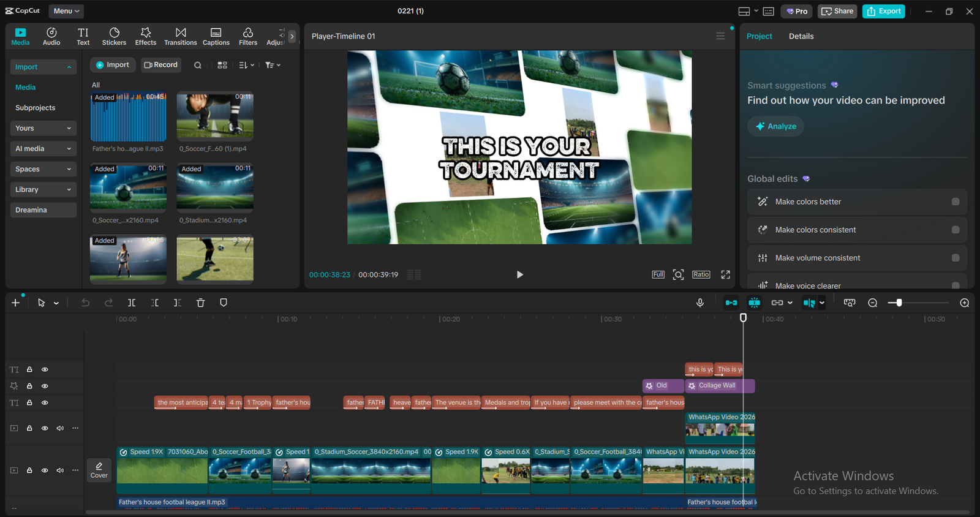This screenshot has width=980, height=517.
Task: Switch media to grid view icon
Action: [222, 65]
